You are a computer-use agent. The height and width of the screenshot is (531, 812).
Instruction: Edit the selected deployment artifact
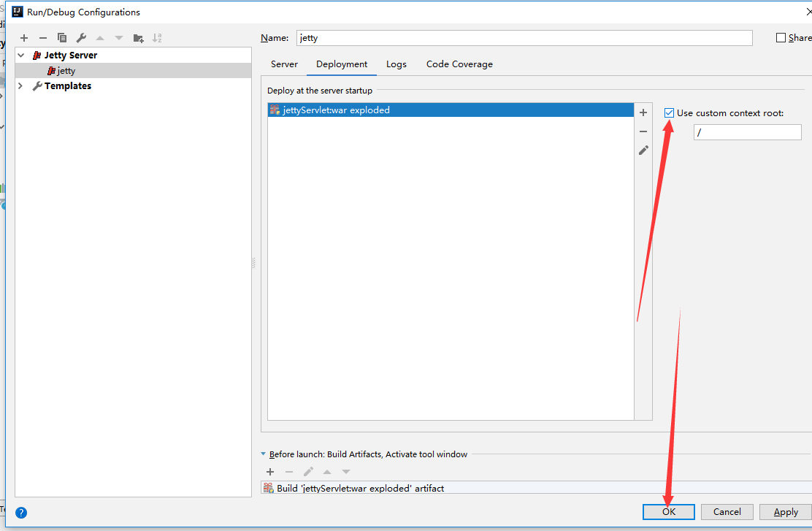pos(643,150)
